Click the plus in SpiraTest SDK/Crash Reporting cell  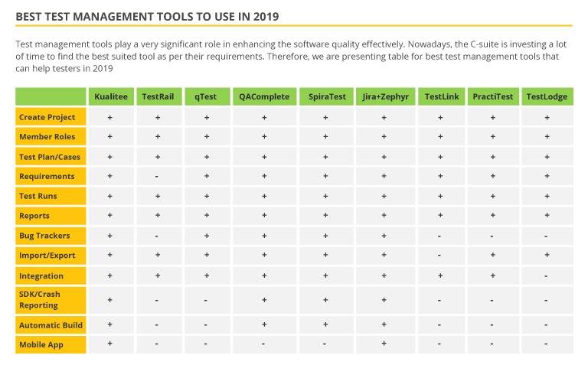pyautogui.click(x=325, y=300)
